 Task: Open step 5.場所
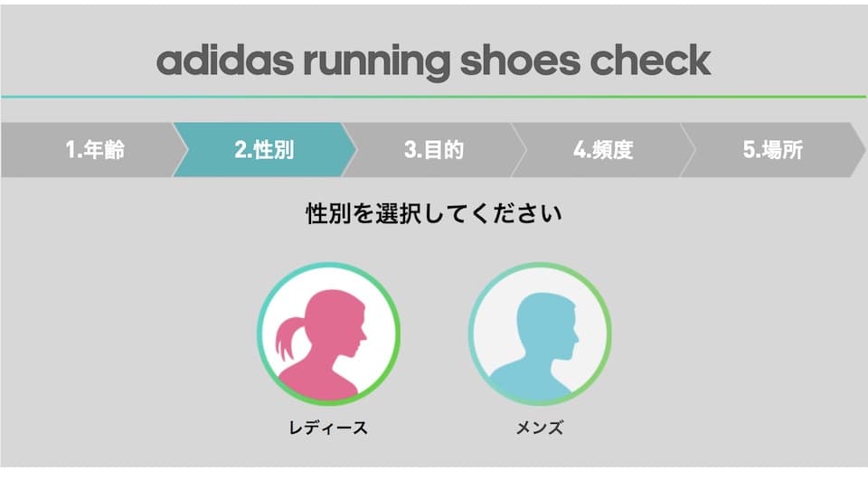coord(772,150)
